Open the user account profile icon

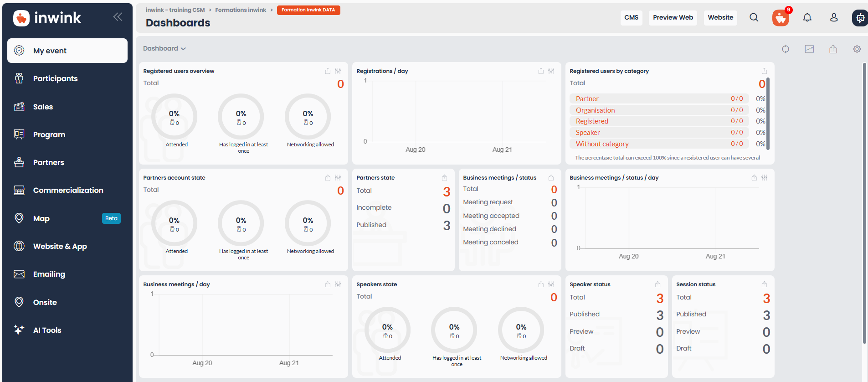[x=834, y=17]
